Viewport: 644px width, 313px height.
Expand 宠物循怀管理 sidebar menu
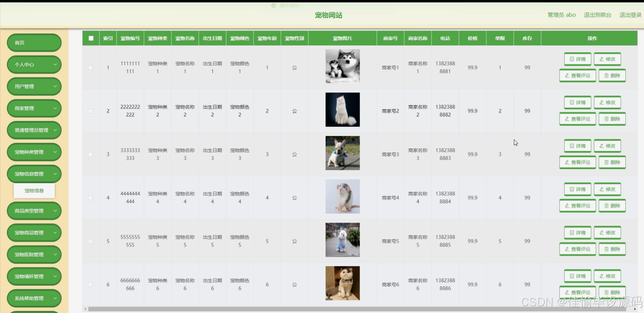click(34, 276)
